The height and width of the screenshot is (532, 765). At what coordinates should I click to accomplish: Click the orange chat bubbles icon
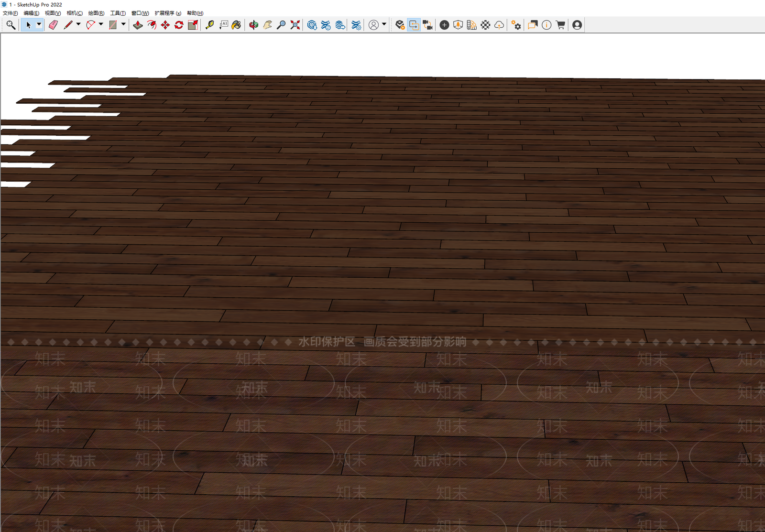click(x=533, y=25)
